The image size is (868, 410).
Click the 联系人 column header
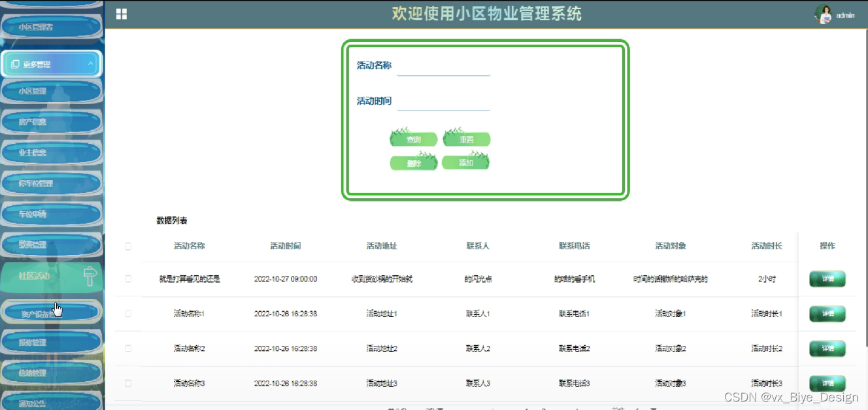point(478,247)
